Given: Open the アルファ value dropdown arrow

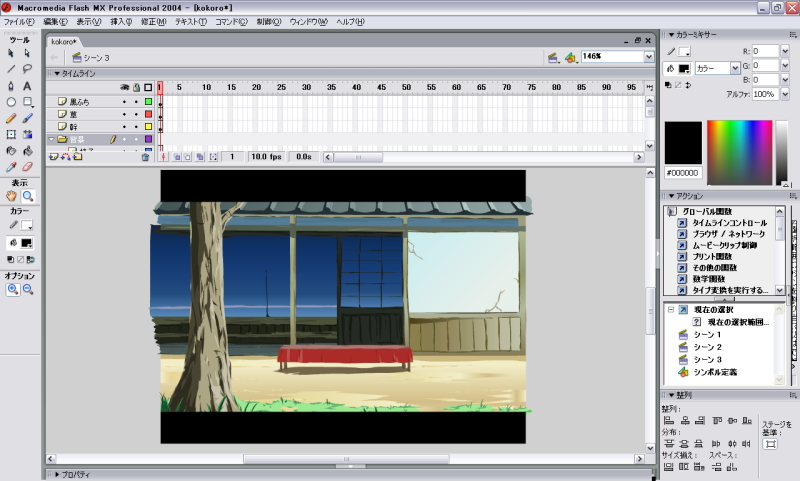Looking at the screenshot, I should 785,94.
